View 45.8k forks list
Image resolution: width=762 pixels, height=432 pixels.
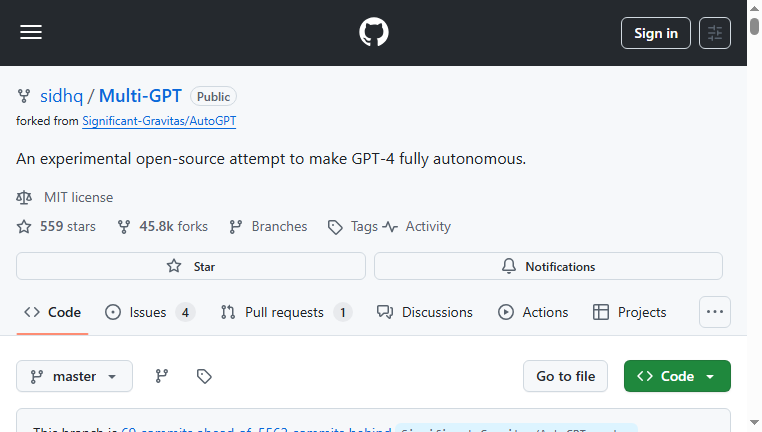coord(163,226)
